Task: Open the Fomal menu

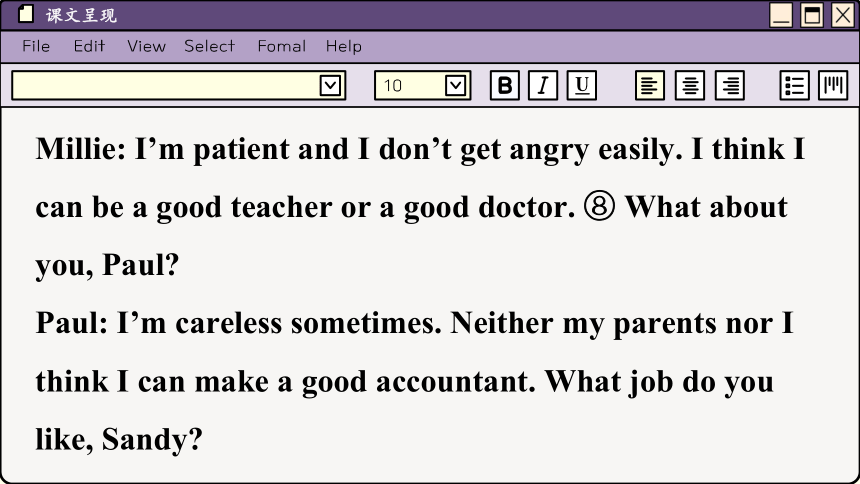Action: pos(281,46)
